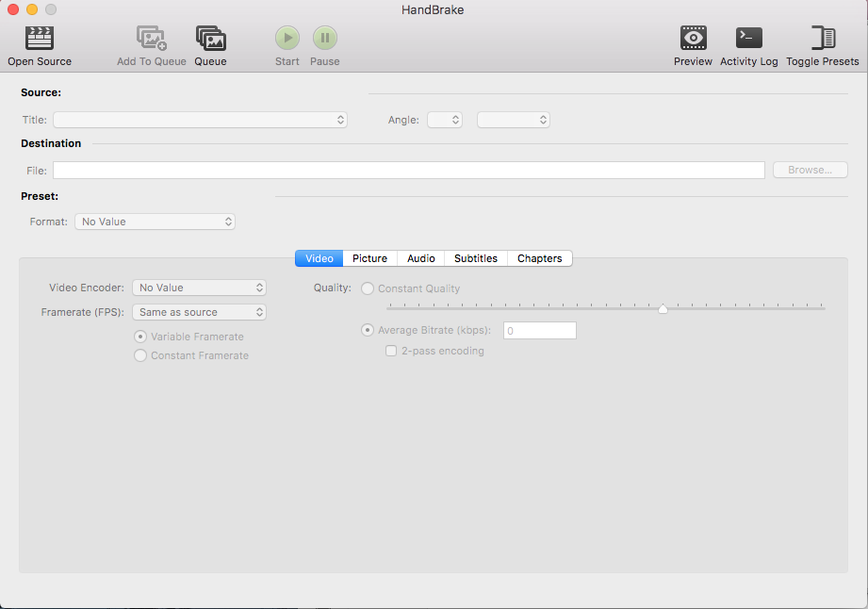Click the Open Source clapperboard icon
The image size is (868, 609).
pyautogui.click(x=39, y=39)
